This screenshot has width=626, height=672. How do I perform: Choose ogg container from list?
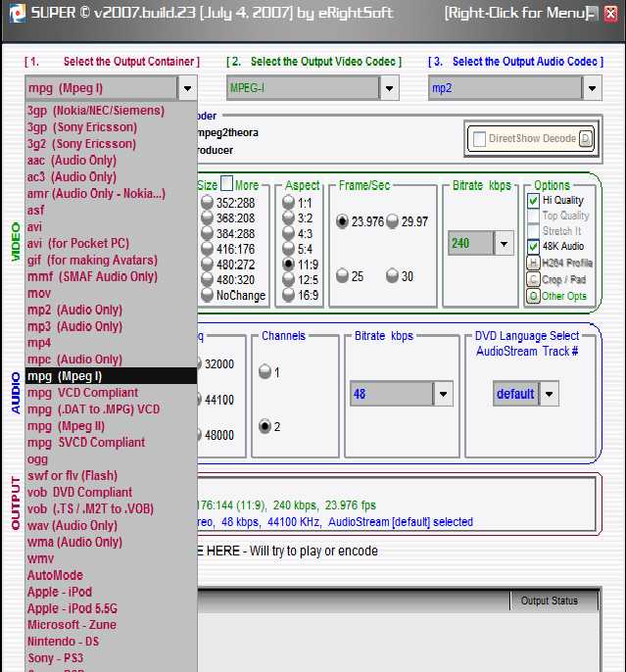pos(111,459)
